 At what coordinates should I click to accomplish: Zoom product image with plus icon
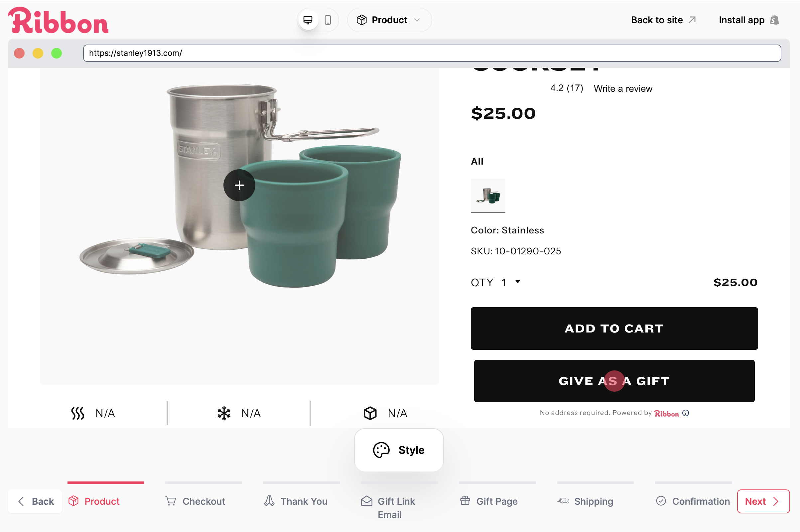click(239, 185)
